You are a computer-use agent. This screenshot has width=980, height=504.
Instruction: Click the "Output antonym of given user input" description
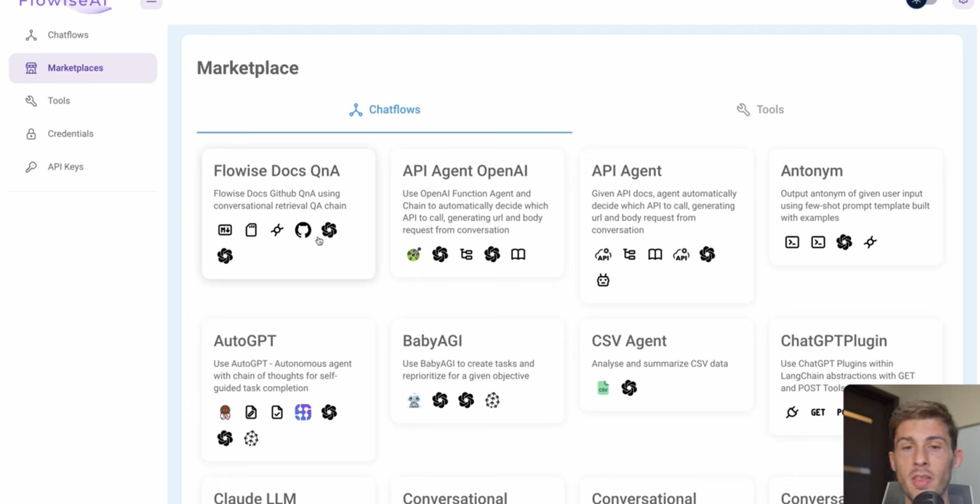click(855, 205)
